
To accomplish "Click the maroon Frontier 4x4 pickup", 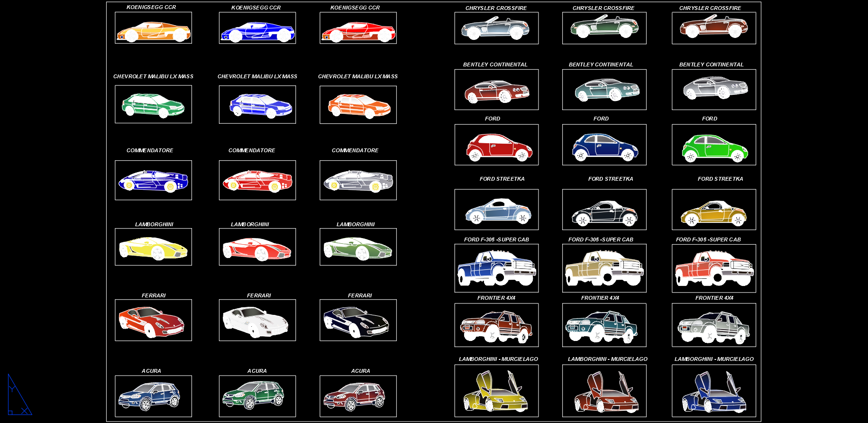I will pyautogui.click(x=496, y=327).
